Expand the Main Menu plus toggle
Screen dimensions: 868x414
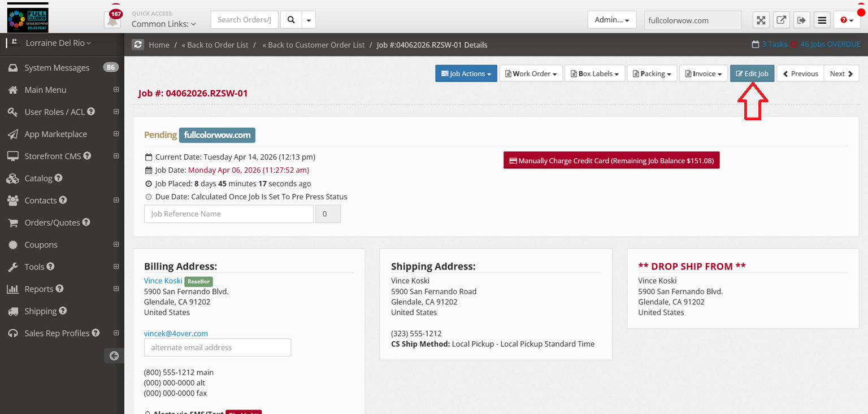click(116, 90)
